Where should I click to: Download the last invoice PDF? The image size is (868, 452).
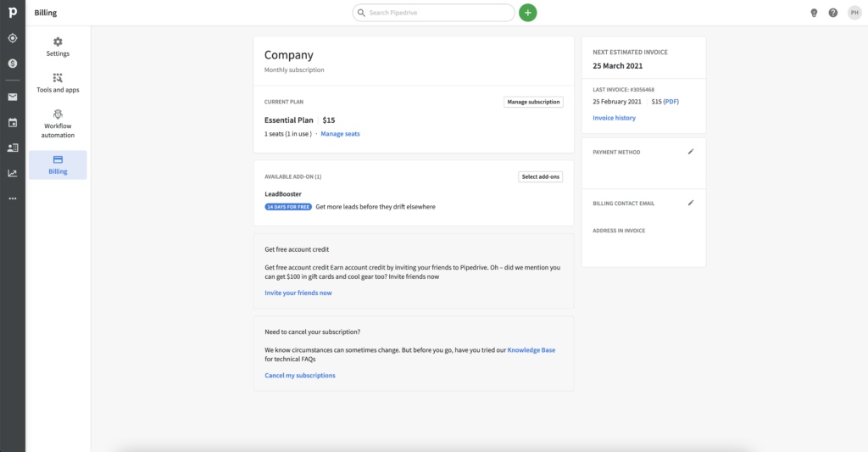coord(671,102)
